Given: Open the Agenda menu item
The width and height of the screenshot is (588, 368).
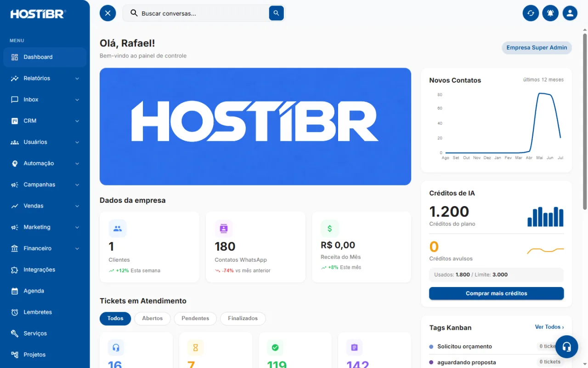Looking at the screenshot, I should point(45,291).
